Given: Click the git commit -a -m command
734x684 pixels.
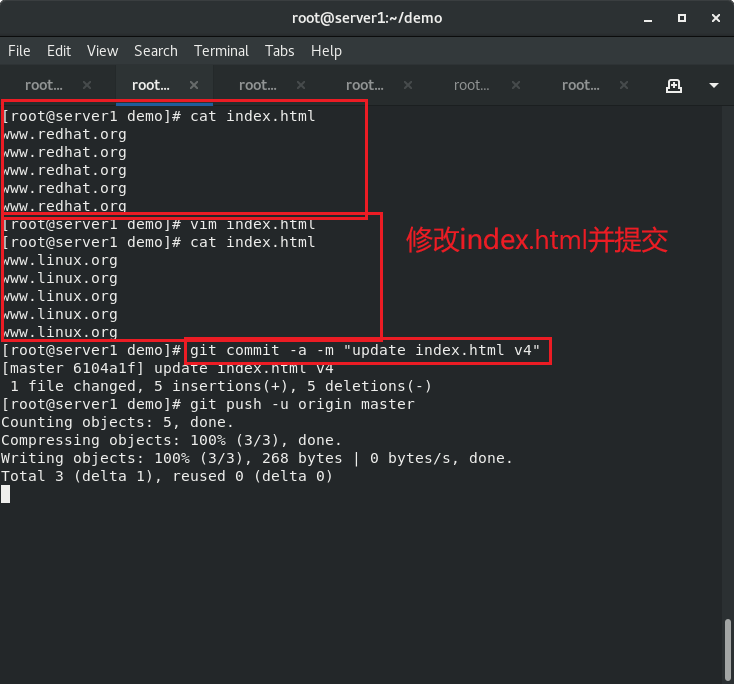Looking at the screenshot, I should click(365, 351).
